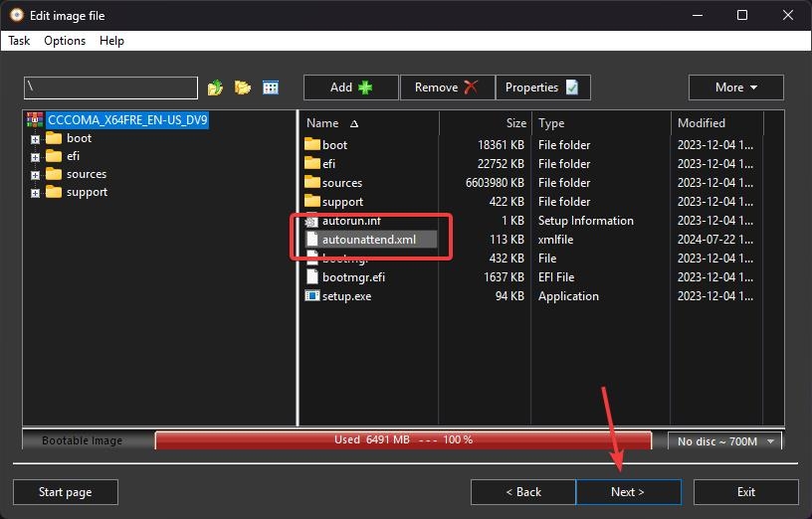Click the xmlfile type cell
Screen dimensions: 812x519
pyautogui.click(x=555, y=240)
